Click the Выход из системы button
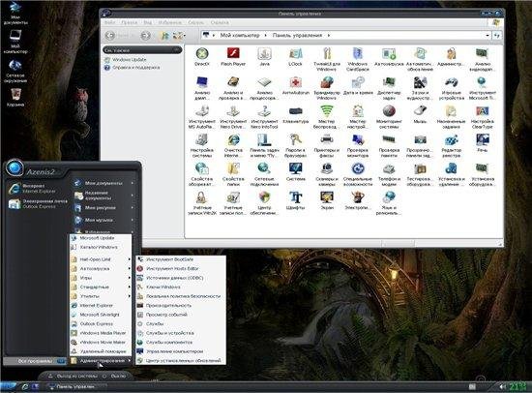This screenshot has width=532, height=393. [73, 376]
